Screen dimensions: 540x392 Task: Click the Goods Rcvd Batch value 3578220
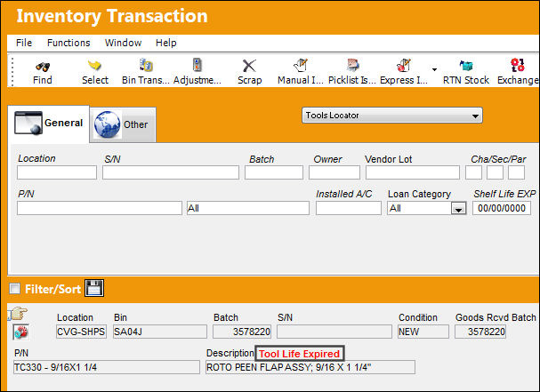480,332
